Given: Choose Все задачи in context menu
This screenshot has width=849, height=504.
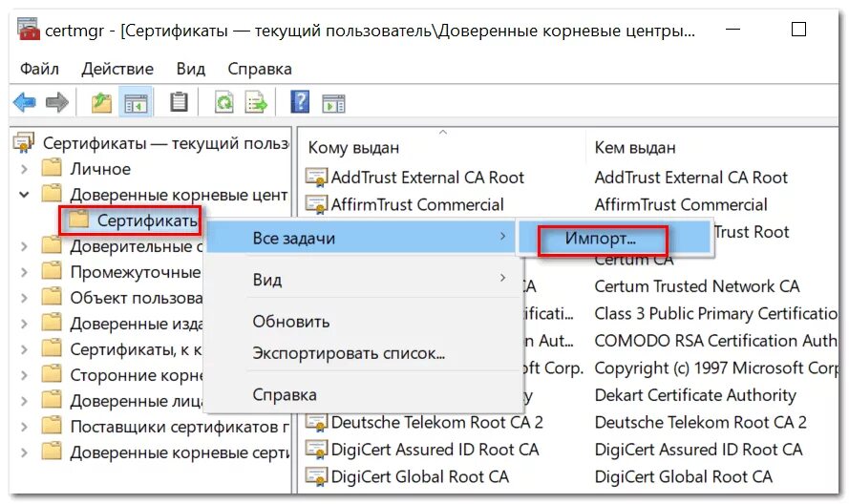Looking at the screenshot, I should tap(361, 238).
